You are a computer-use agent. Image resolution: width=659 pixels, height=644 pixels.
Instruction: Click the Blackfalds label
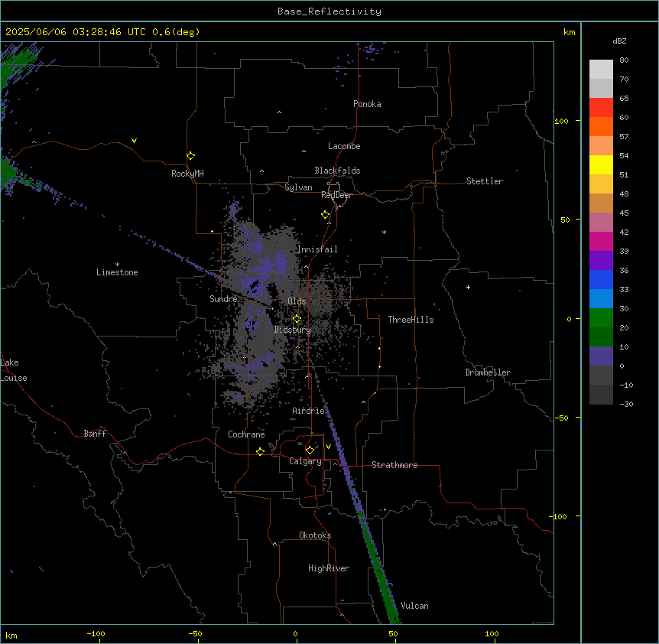337,171
